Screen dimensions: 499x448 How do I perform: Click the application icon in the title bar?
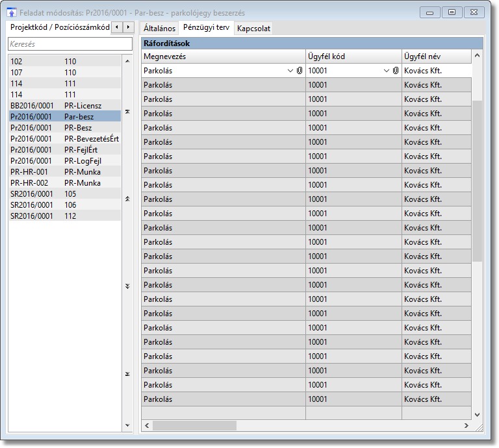(x=11, y=12)
